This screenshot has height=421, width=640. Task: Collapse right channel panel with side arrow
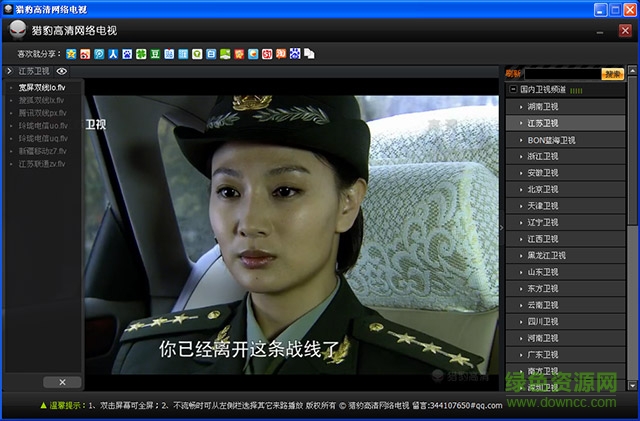tap(501, 228)
